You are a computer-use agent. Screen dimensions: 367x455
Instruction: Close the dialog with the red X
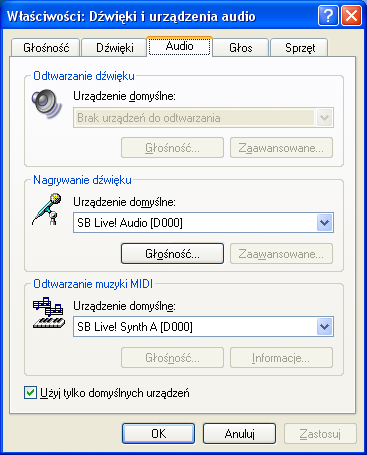tap(351, 16)
